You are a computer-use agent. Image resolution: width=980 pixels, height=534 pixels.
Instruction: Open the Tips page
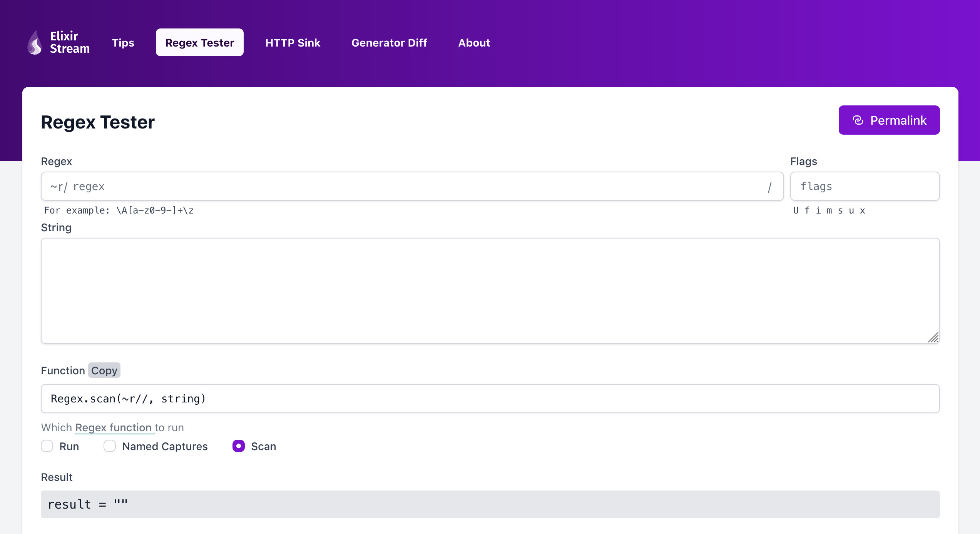pos(123,42)
